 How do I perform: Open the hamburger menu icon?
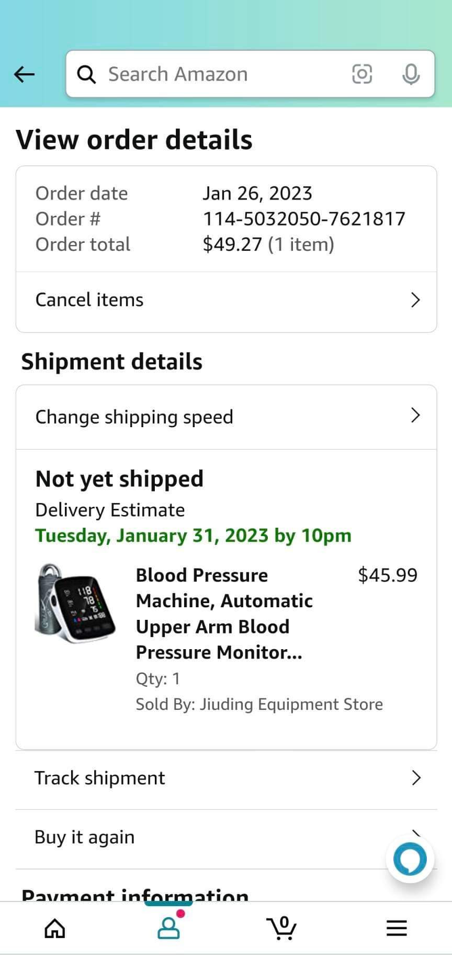click(397, 928)
